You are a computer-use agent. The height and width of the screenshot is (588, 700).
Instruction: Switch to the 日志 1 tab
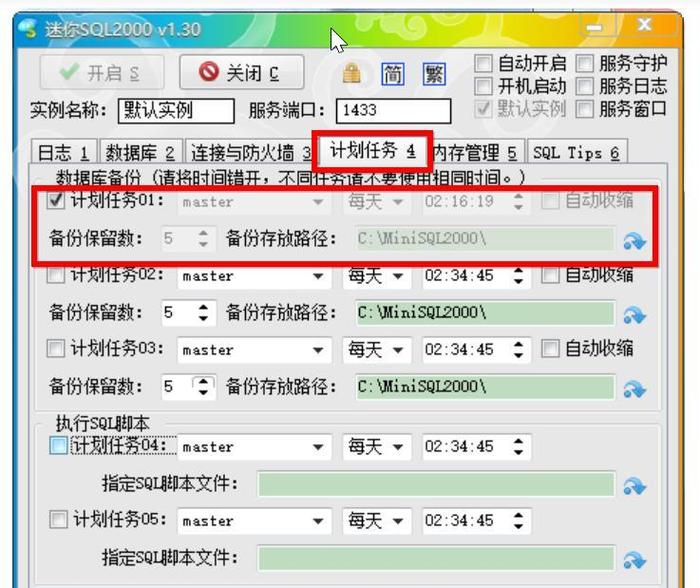click(x=63, y=152)
